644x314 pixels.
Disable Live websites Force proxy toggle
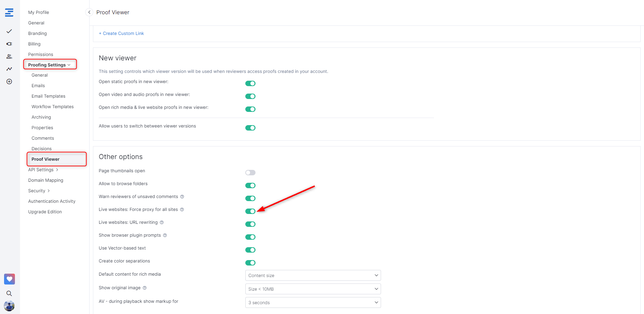(250, 211)
